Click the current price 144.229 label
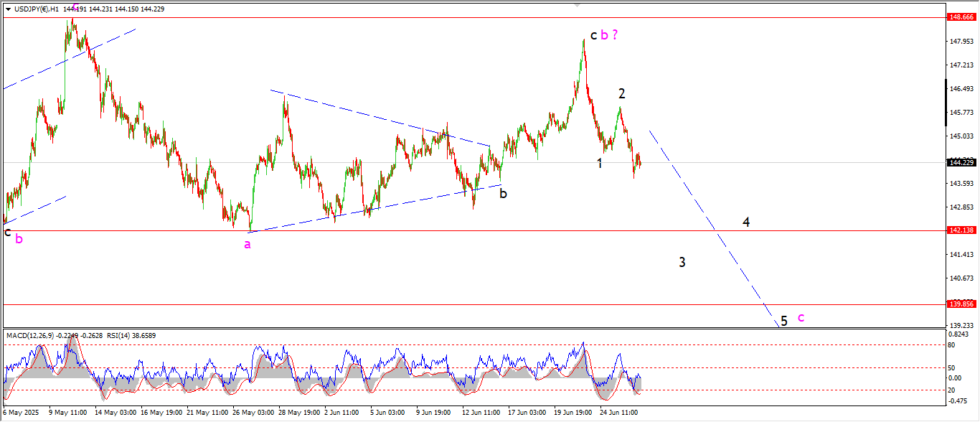Viewport: 980px width, 422px height. pyautogui.click(x=961, y=162)
